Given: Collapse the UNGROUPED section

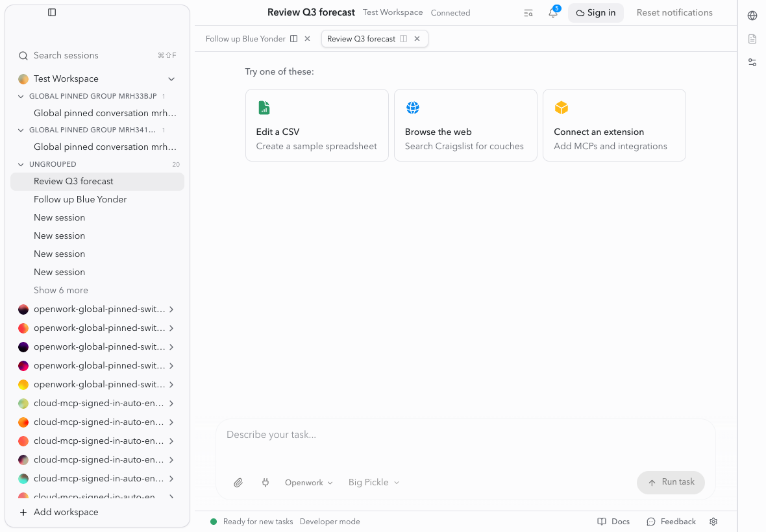Looking at the screenshot, I should tap(21, 165).
